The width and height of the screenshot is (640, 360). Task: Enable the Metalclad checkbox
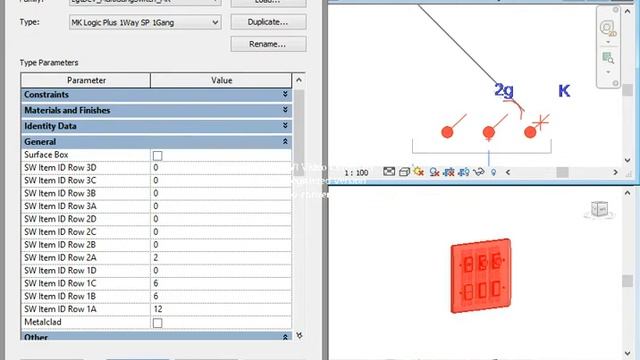[157, 323]
